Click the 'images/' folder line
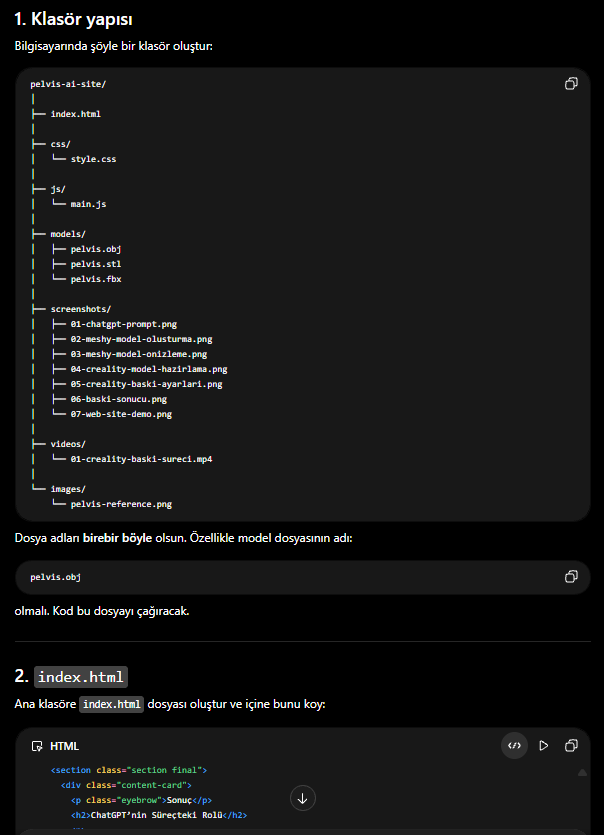 tap(68, 489)
